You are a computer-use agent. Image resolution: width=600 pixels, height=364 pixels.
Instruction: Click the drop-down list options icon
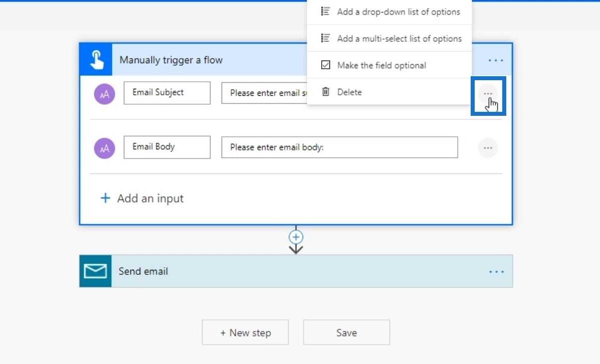(x=325, y=12)
